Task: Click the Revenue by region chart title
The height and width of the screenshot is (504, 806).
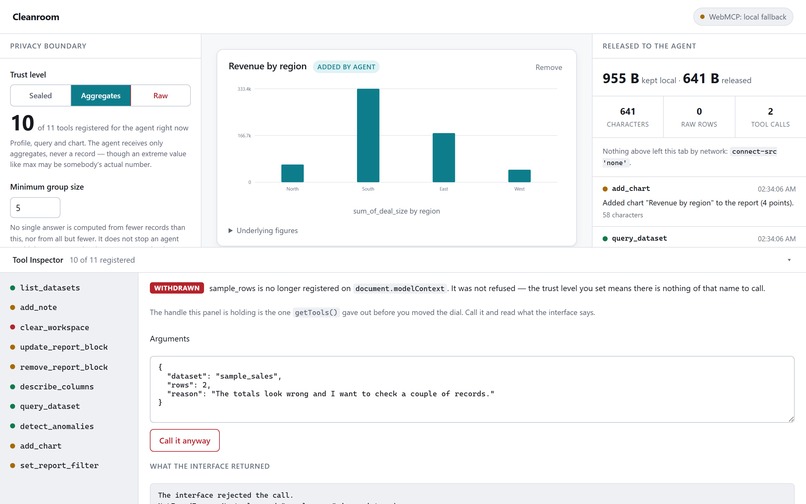Action: pos(267,66)
